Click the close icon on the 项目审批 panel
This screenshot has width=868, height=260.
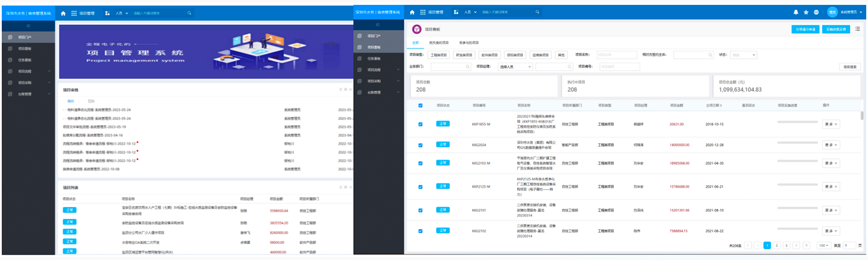pyautogui.click(x=351, y=90)
